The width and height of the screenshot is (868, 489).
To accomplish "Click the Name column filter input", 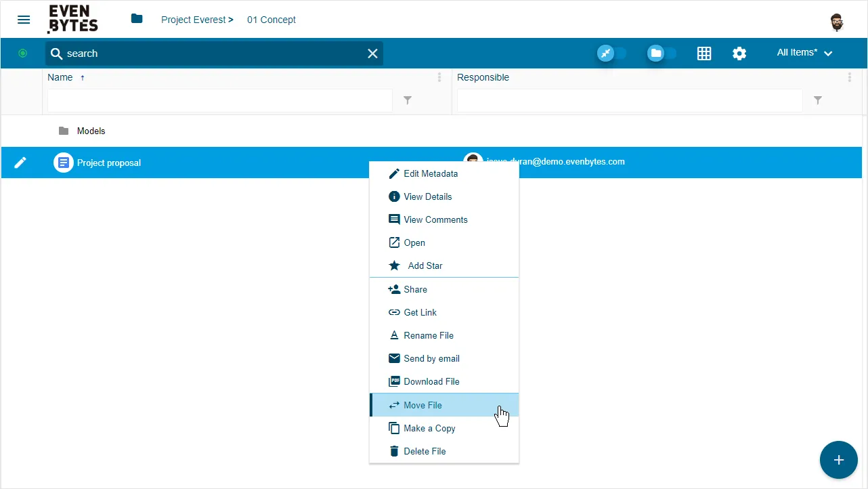I will 220,100.
